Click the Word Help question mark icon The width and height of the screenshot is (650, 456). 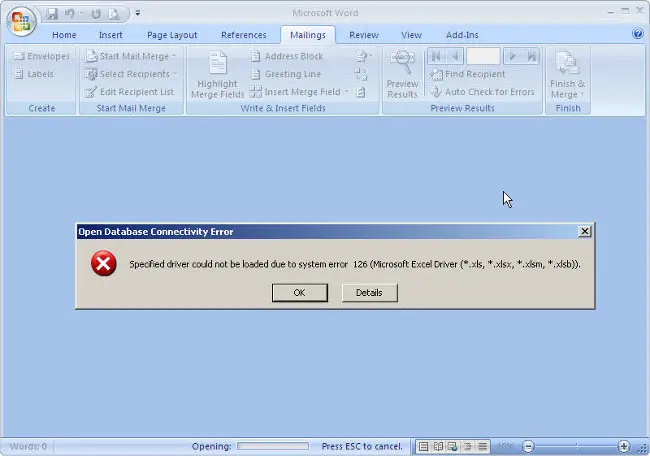(x=638, y=34)
